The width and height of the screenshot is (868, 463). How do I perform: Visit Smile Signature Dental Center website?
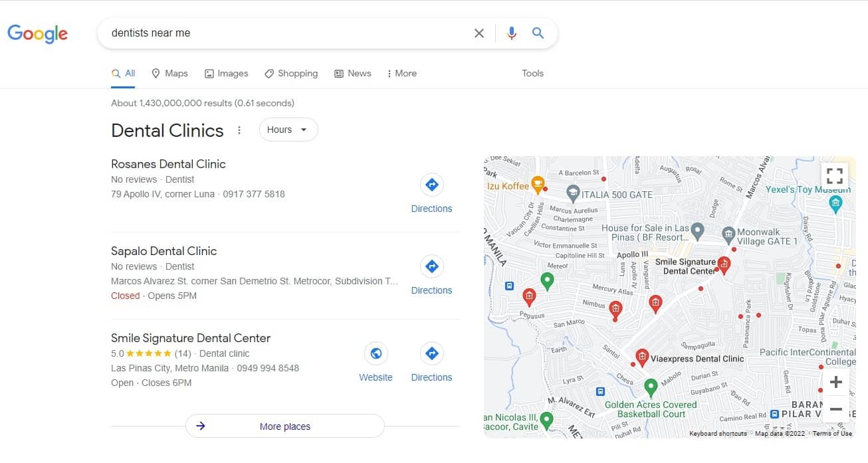[x=376, y=363]
